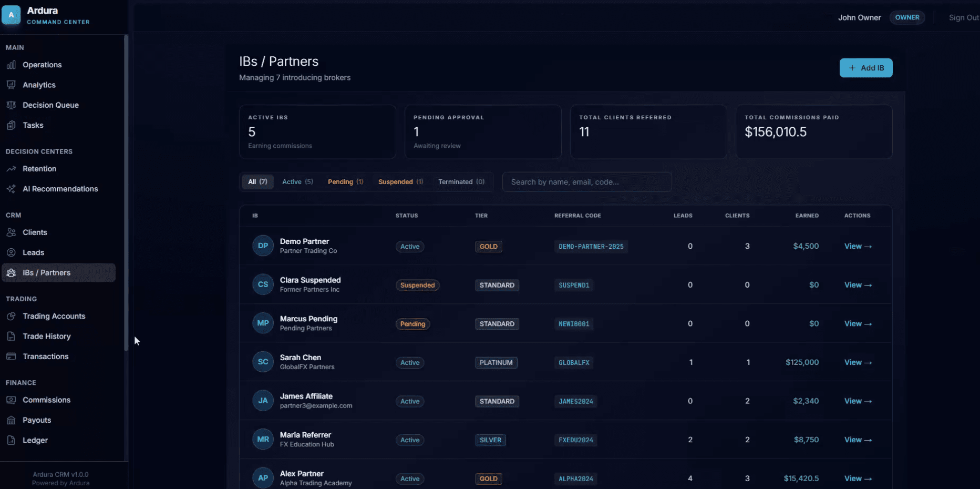Screen dimensions: 980x489
Task: Click the Suspended status badge in Clara's row
Action: click(418, 286)
